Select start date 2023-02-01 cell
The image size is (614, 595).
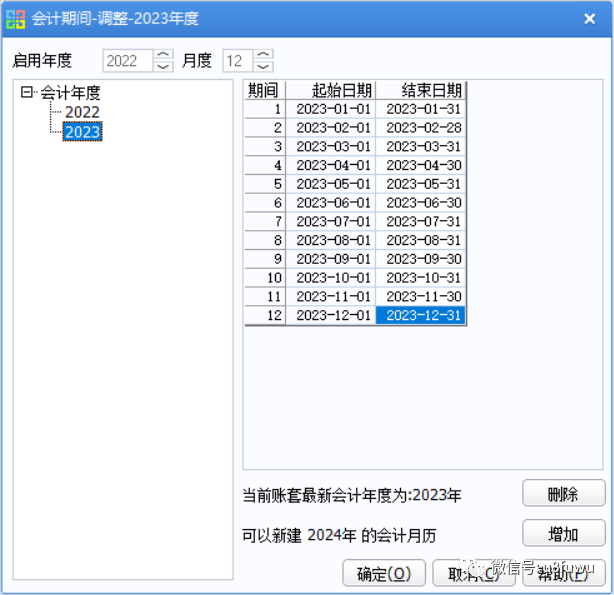[331, 128]
